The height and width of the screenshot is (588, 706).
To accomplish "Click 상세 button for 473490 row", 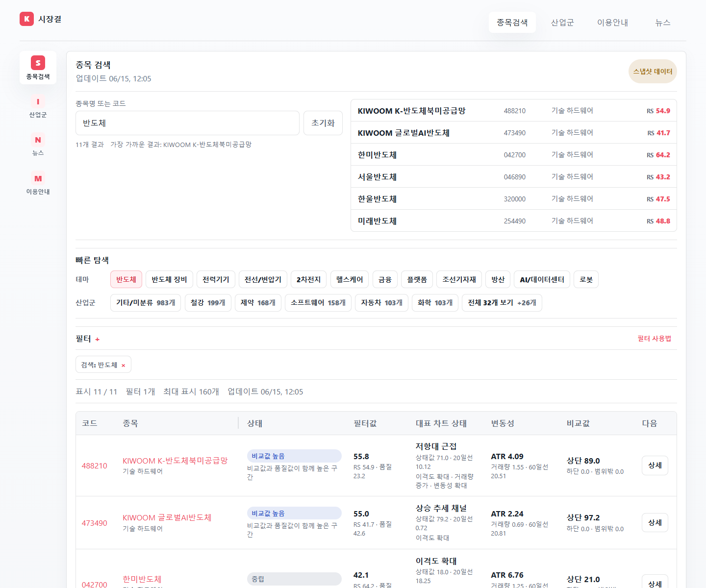I will pos(655,523).
